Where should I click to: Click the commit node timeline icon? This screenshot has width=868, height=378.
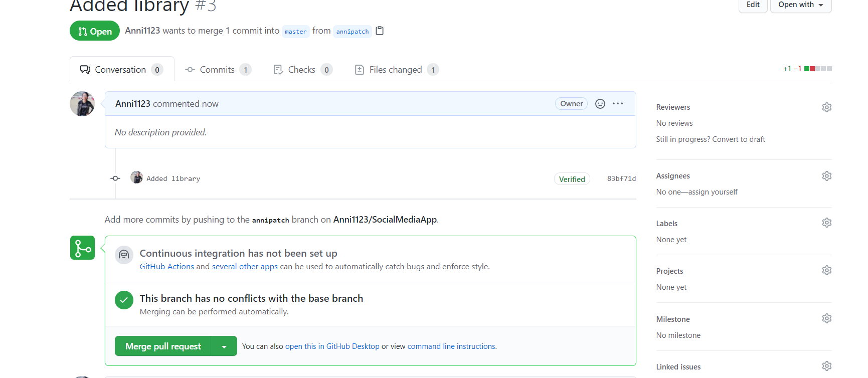pyautogui.click(x=115, y=178)
